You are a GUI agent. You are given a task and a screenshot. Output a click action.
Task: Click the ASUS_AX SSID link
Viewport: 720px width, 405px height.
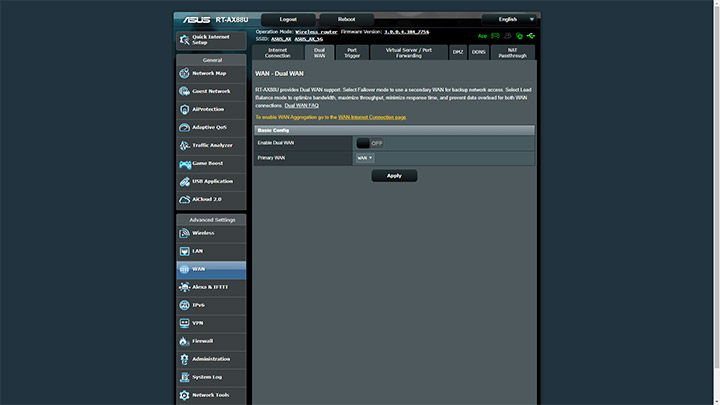tap(281, 39)
